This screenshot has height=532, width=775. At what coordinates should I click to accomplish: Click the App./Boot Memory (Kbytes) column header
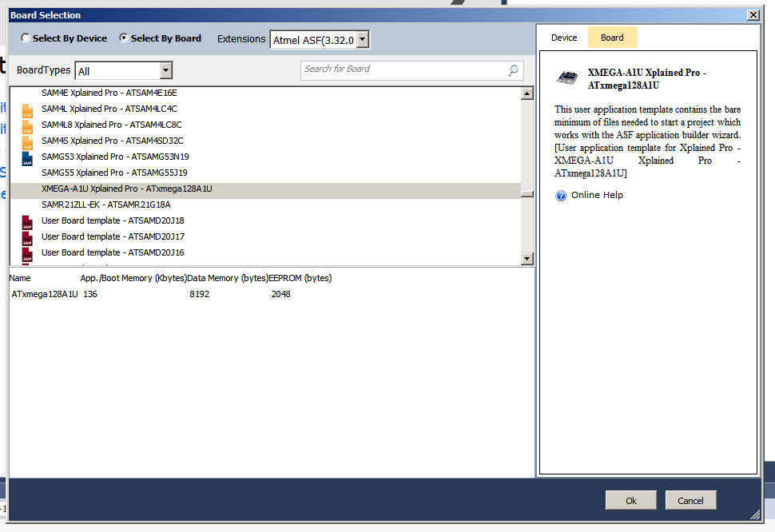(x=133, y=278)
